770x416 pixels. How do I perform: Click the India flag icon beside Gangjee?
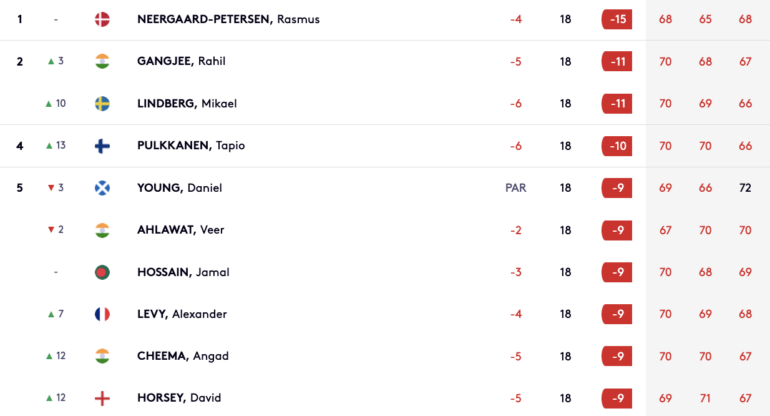[102, 61]
